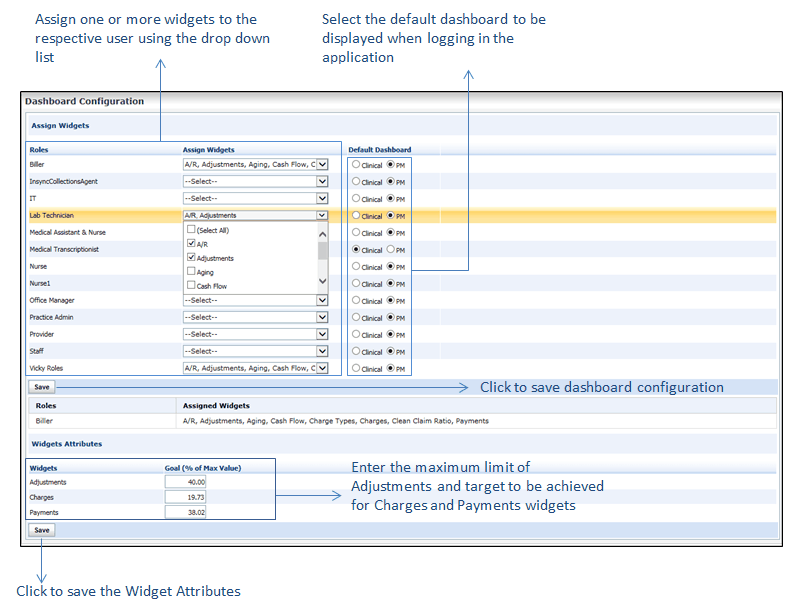Click the Biller row in Assigned Widgets table
Viewport: 810px width, 606px height.
pos(402,421)
